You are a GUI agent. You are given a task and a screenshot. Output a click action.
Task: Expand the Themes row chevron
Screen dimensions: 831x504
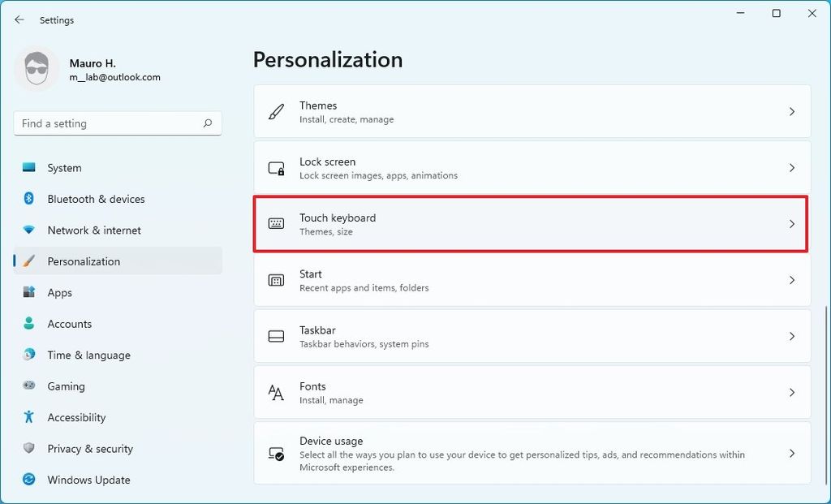(x=793, y=111)
